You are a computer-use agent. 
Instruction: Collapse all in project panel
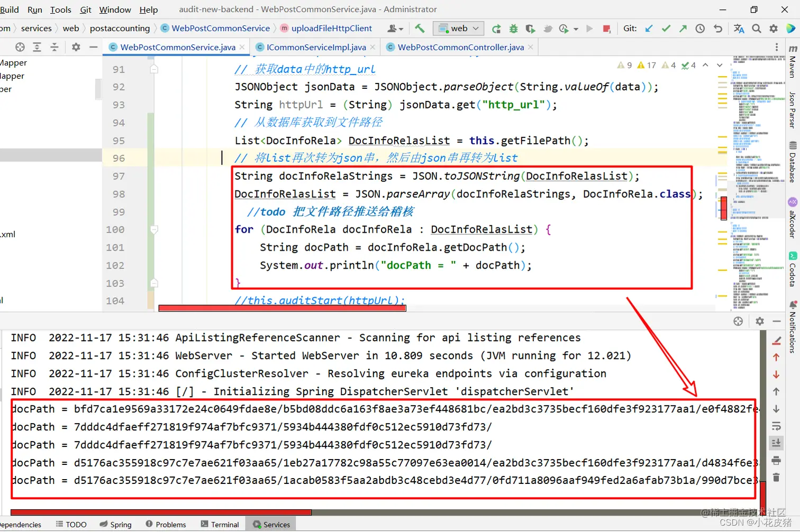click(x=54, y=47)
